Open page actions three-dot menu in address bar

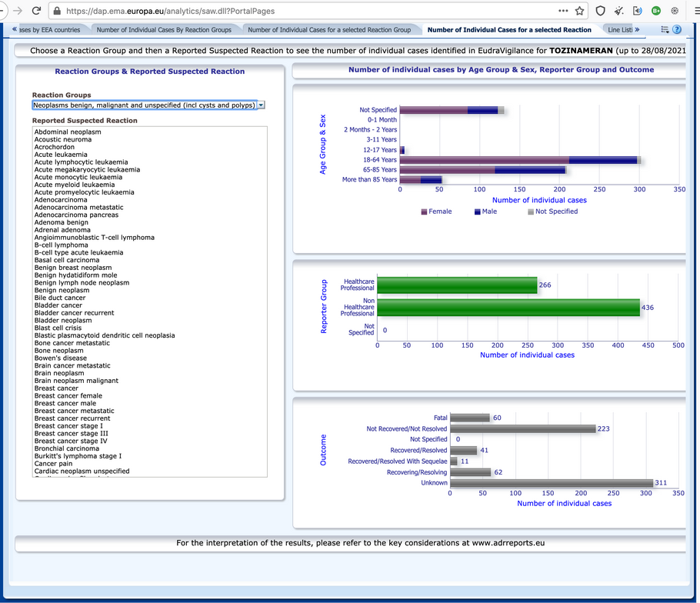563,11
